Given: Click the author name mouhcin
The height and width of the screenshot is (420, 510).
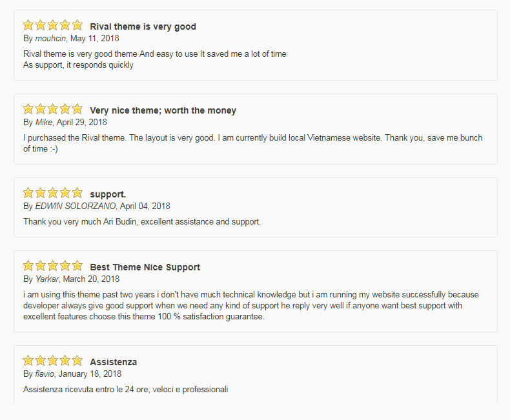Looking at the screenshot, I should 50,38.
